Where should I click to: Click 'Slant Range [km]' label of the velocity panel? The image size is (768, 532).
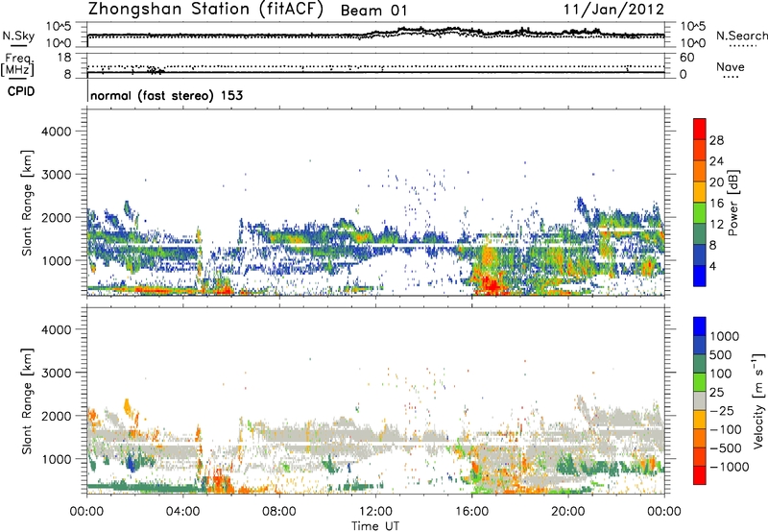27,400
